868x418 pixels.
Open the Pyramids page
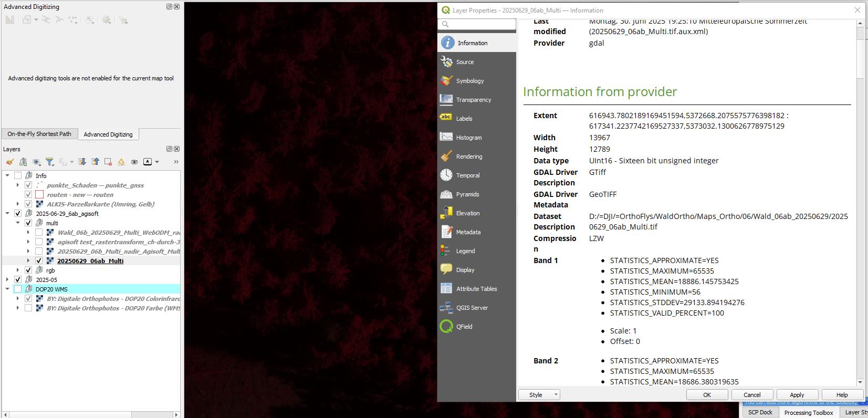(x=476, y=194)
